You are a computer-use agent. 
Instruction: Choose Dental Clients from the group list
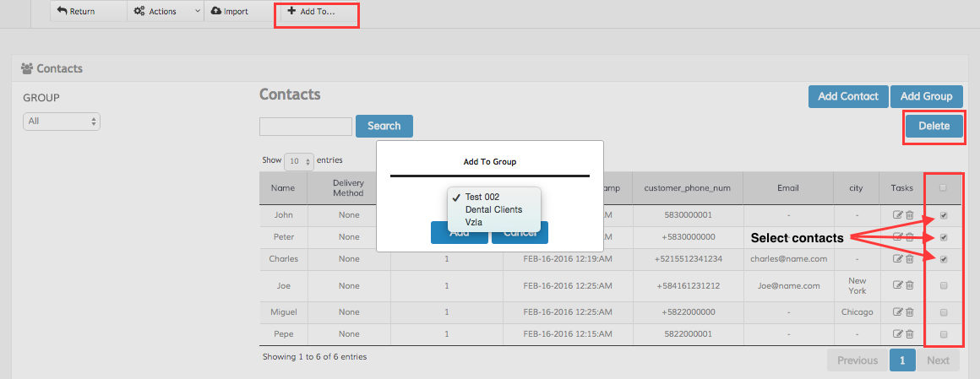(x=493, y=209)
